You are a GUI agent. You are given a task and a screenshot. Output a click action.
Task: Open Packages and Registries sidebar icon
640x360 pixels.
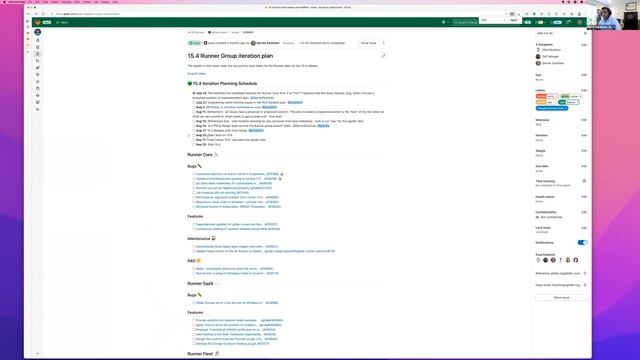[38, 89]
